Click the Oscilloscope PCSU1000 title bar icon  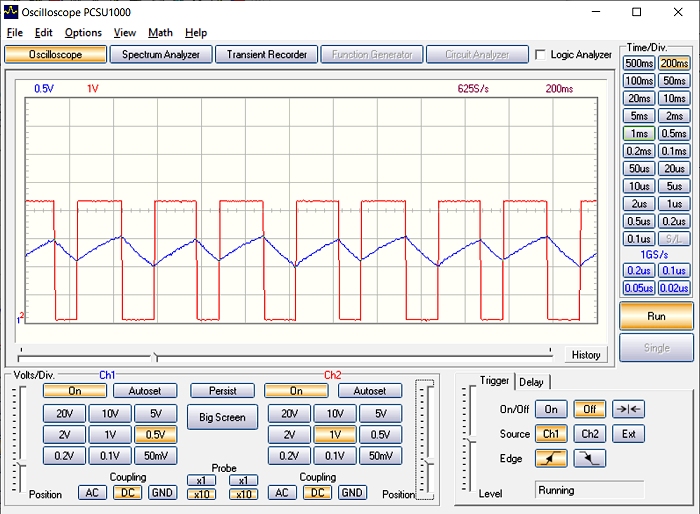[10, 11]
